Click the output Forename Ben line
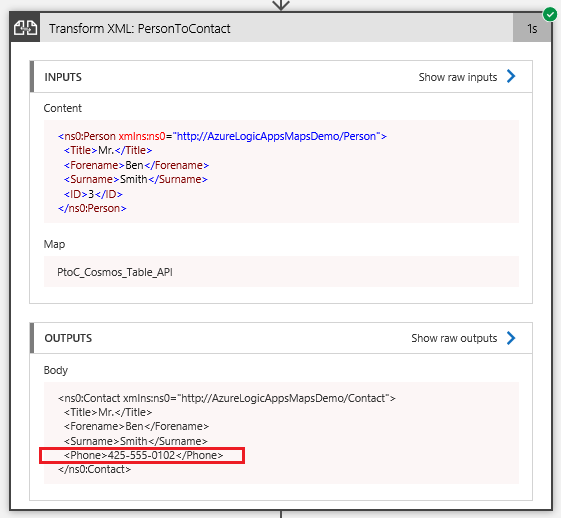 [x=136, y=426]
